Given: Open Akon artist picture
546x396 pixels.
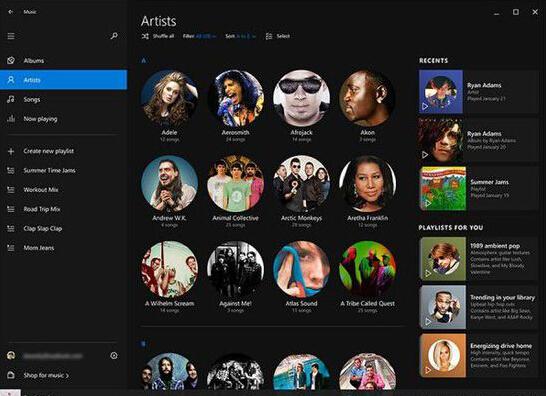Looking at the screenshot, I should coord(368,98).
